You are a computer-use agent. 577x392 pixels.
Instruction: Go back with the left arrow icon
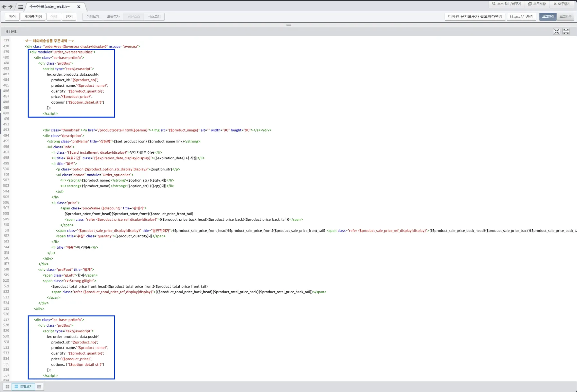tap(4, 7)
